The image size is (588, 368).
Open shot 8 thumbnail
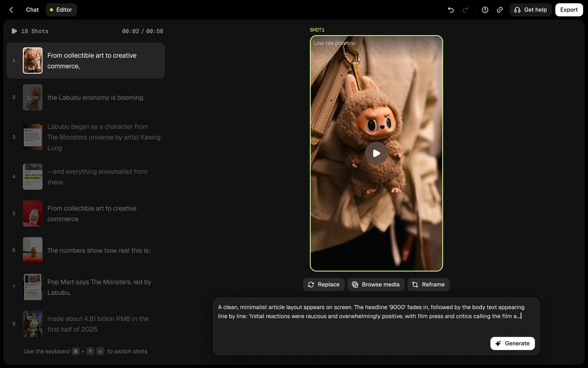(x=33, y=324)
